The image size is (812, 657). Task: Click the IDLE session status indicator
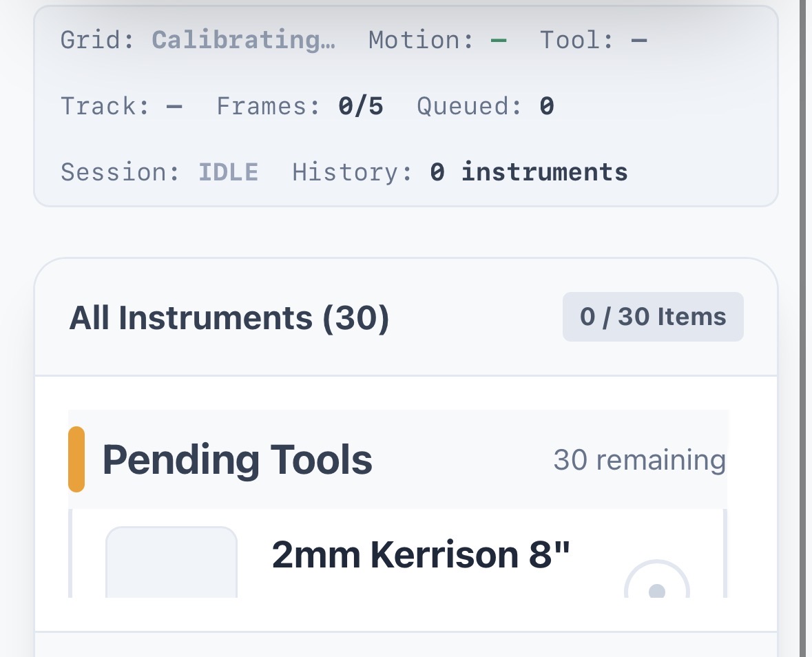(x=228, y=171)
